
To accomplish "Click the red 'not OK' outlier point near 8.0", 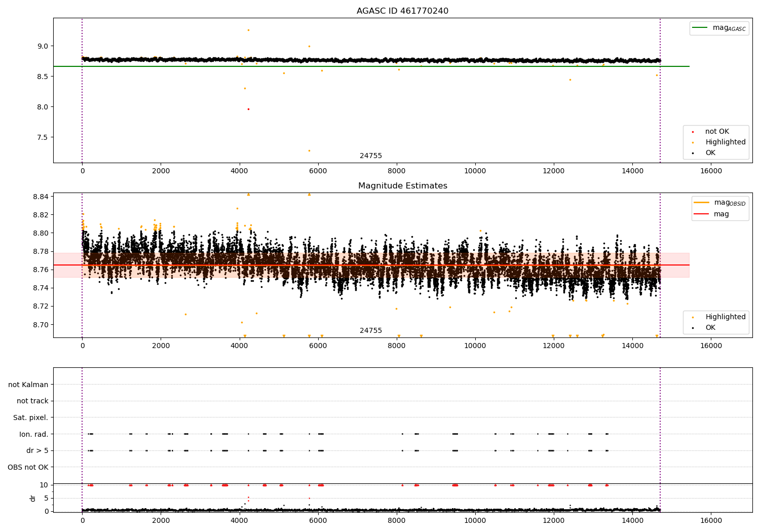I will (248, 109).
